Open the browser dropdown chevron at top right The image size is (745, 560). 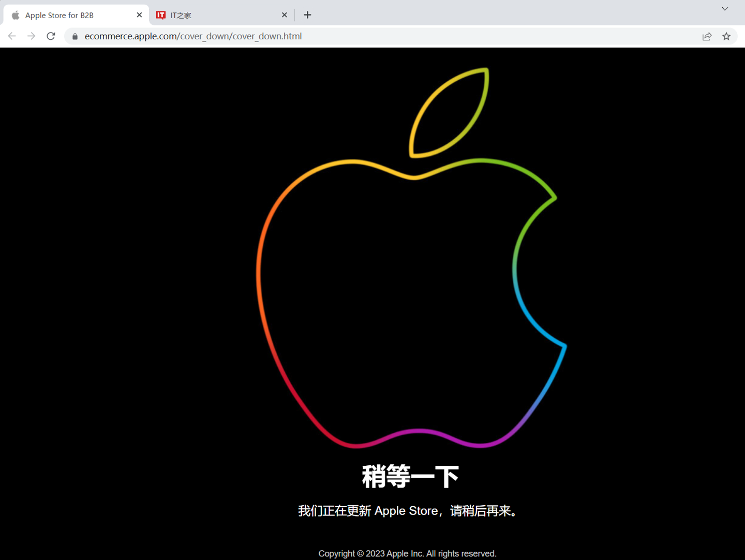coord(724,9)
